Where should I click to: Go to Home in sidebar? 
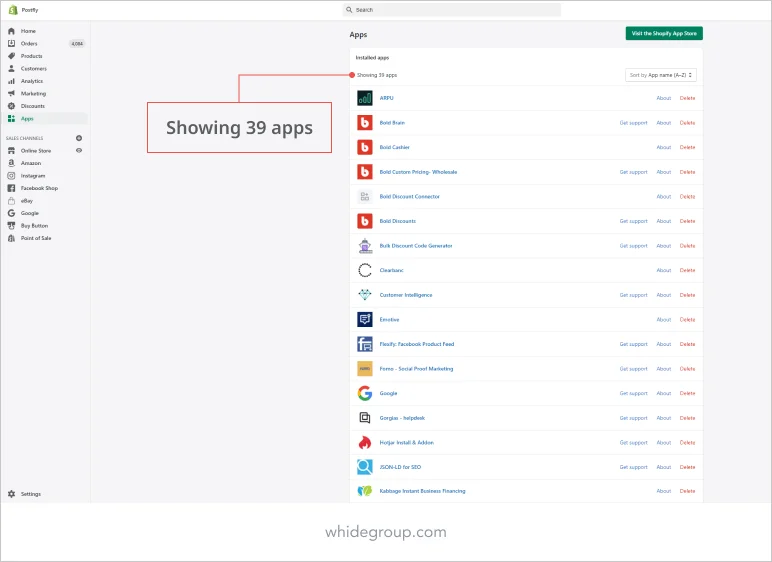[28, 31]
